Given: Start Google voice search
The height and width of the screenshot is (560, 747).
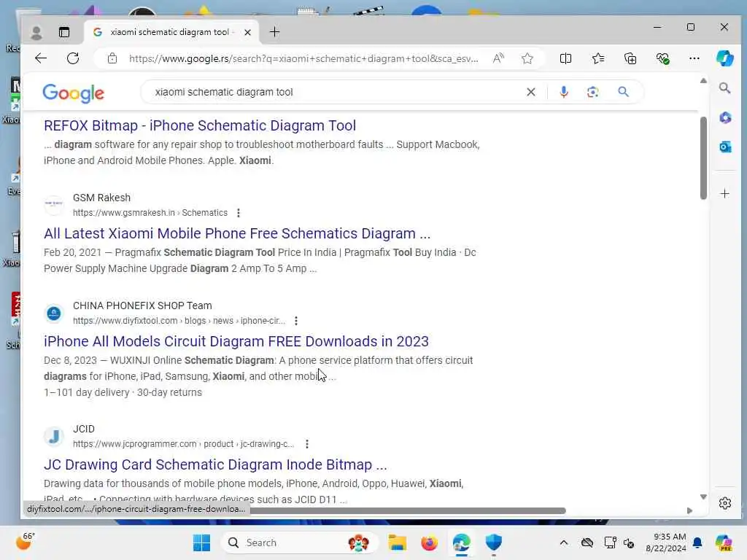Looking at the screenshot, I should (x=563, y=92).
